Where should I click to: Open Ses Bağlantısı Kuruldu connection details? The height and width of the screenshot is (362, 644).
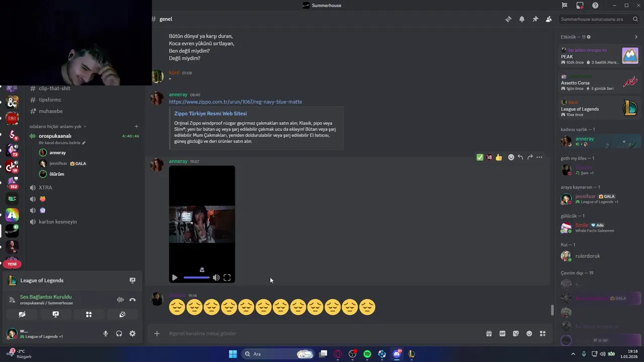point(46,297)
